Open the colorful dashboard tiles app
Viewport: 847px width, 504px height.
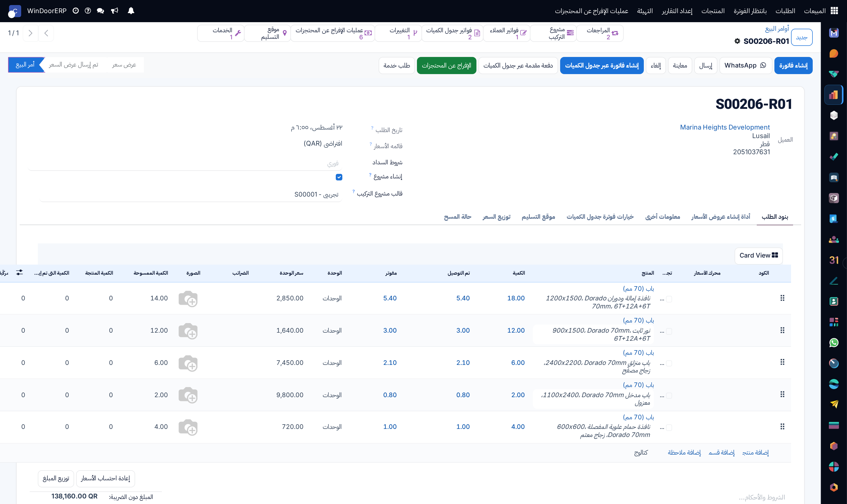point(834,322)
